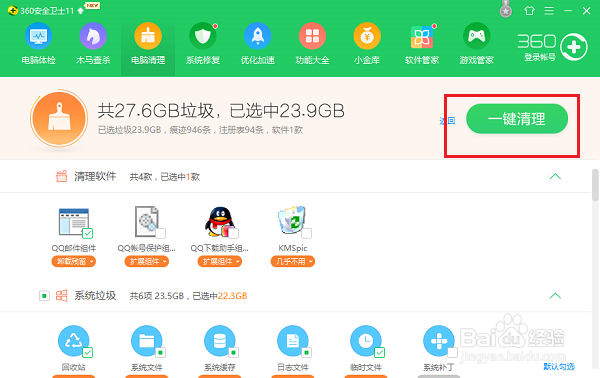Image resolution: width=600 pixels, height=378 pixels.
Task: Open the 优化加速 rocket icon
Action: tap(258, 36)
